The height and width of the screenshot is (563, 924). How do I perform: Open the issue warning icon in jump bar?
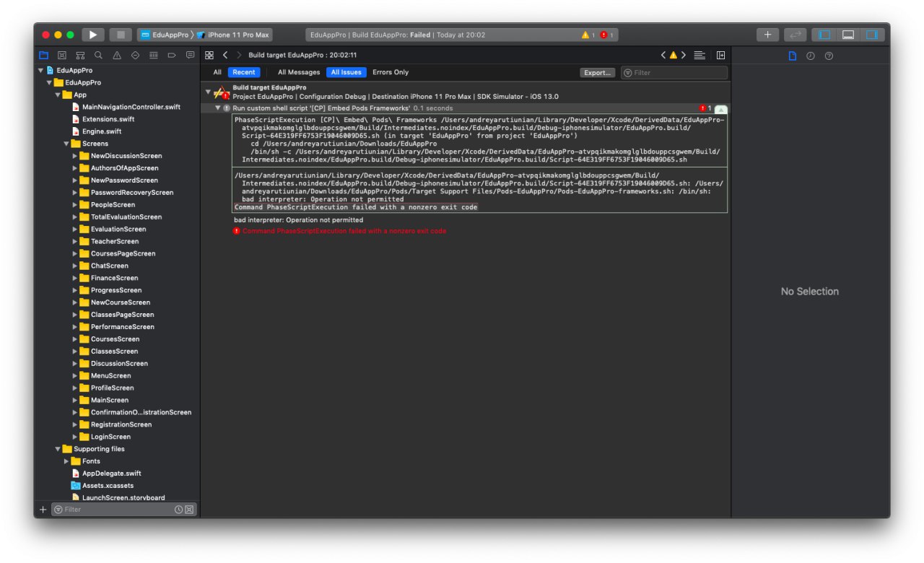674,55
